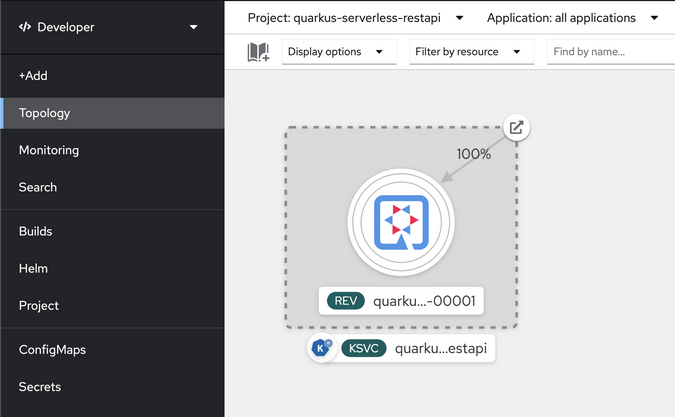Click the Knative service badge icon
Screen dimensions: 675x417
click(x=321, y=348)
